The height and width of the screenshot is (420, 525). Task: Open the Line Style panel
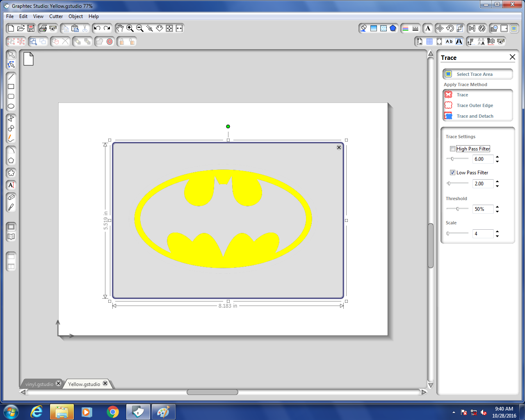(x=415, y=28)
